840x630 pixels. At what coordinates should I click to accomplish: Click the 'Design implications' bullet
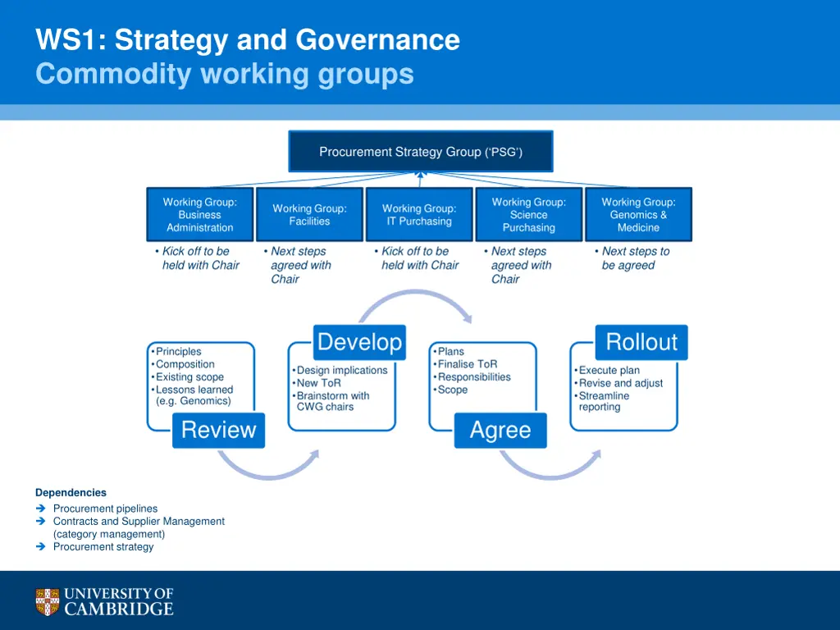340,370
